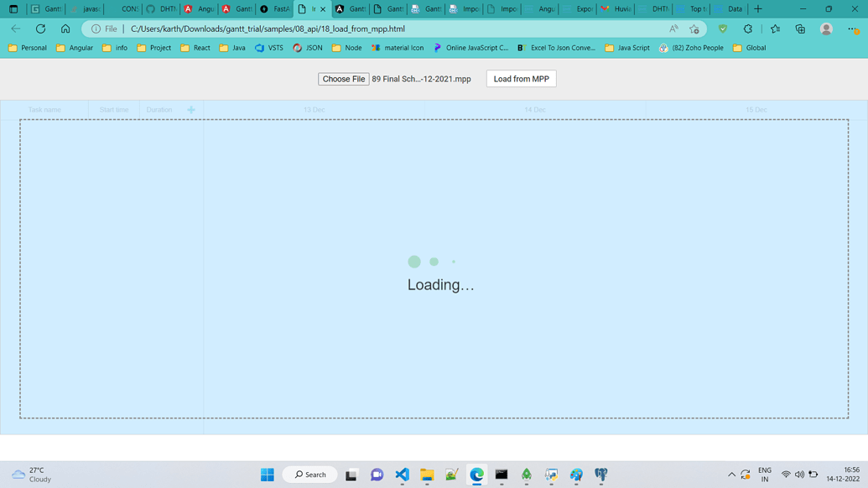This screenshot has width=868, height=488.
Task: Launch Visual Studio Code from the taskbar
Action: [402, 475]
